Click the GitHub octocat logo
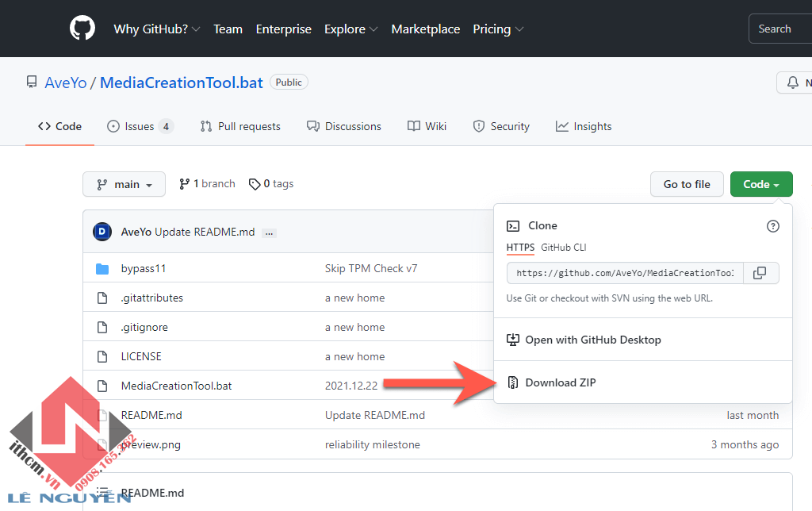The image size is (812, 511). point(82,28)
